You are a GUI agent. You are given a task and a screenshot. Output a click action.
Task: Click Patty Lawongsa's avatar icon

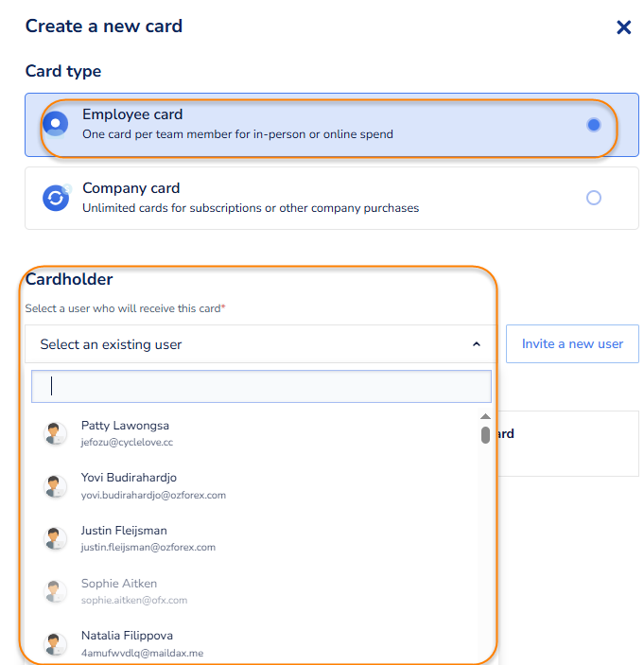pyautogui.click(x=56, y=433)
